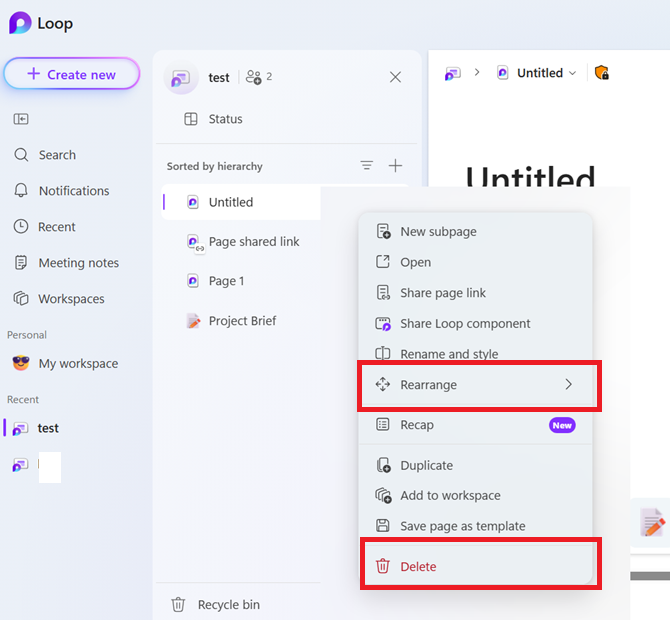This screenshot has width=670, height=620.
Task: Click the test workspace avatar icon
Action: (181, 78)
